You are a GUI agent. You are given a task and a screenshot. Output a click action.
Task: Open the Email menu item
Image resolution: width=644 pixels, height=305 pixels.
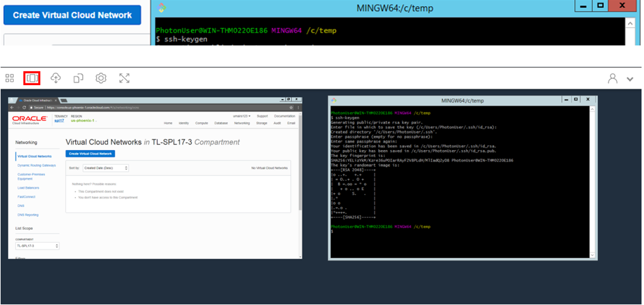[x=291, y=123]
